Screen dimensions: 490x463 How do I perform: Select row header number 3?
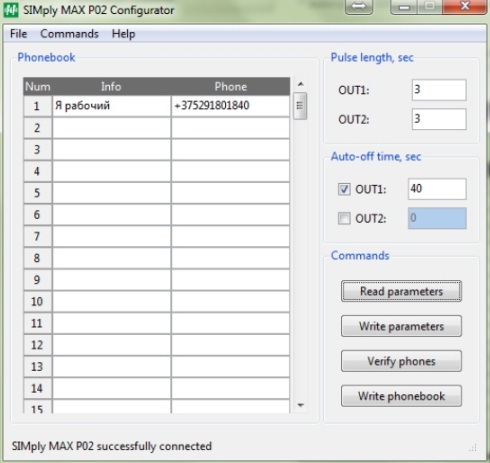[x=38, y=150]
